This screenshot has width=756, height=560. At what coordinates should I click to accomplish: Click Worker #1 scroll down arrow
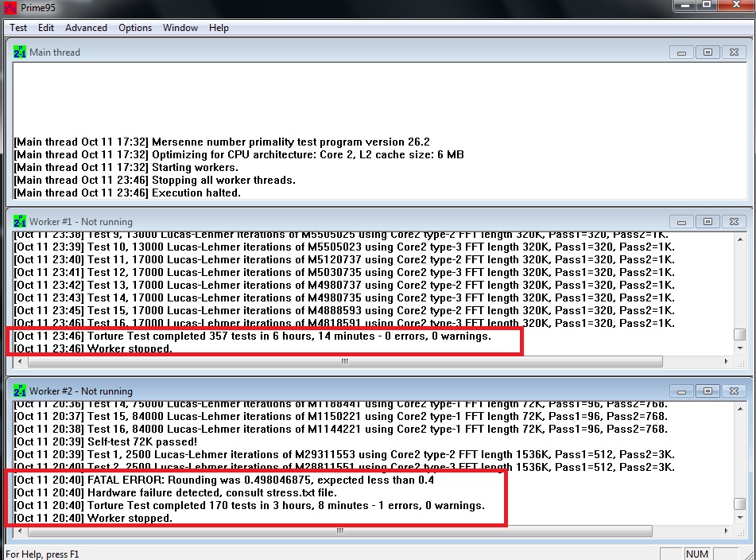[740, 348]
